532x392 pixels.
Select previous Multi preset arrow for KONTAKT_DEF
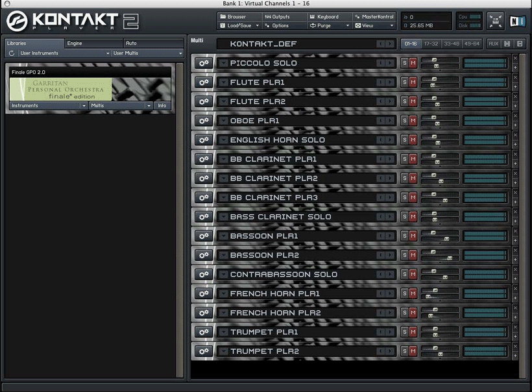coord(381,43)
